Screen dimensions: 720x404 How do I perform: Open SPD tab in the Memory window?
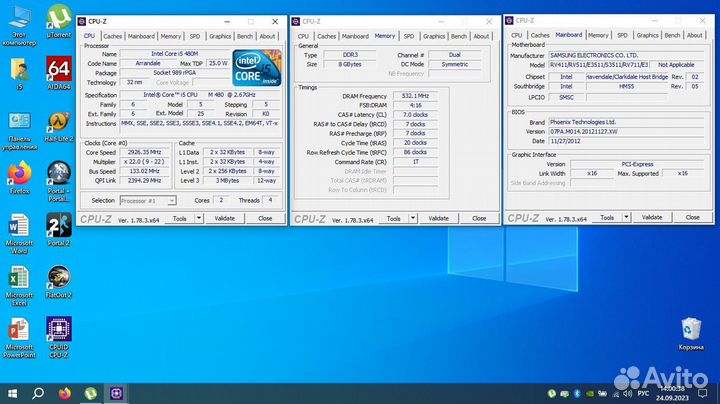409,36
